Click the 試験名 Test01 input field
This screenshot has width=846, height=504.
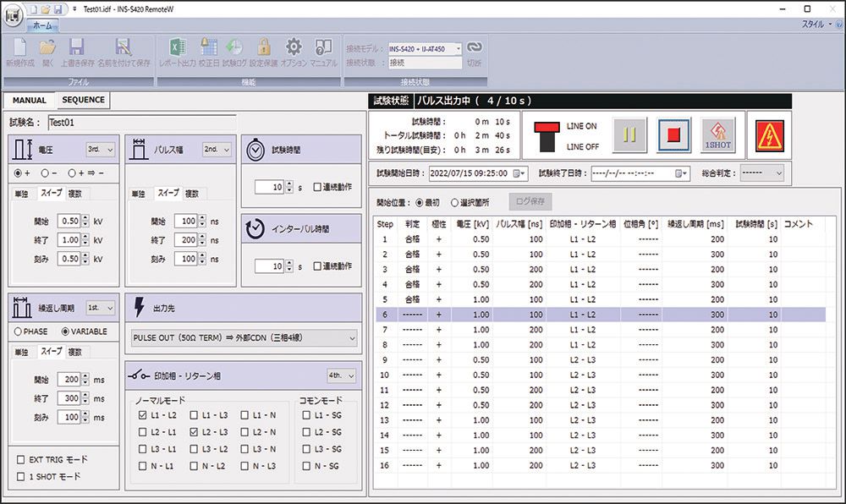(142, 123)
